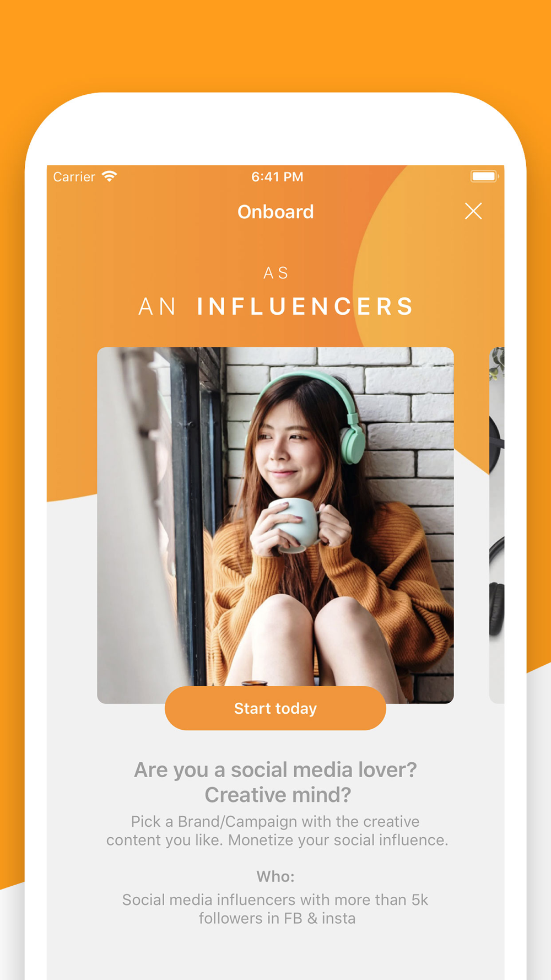This screenshot has width=551, height=980.
Task: Tap the 'followers in FB & insta' line
Action: pos(277,918)
